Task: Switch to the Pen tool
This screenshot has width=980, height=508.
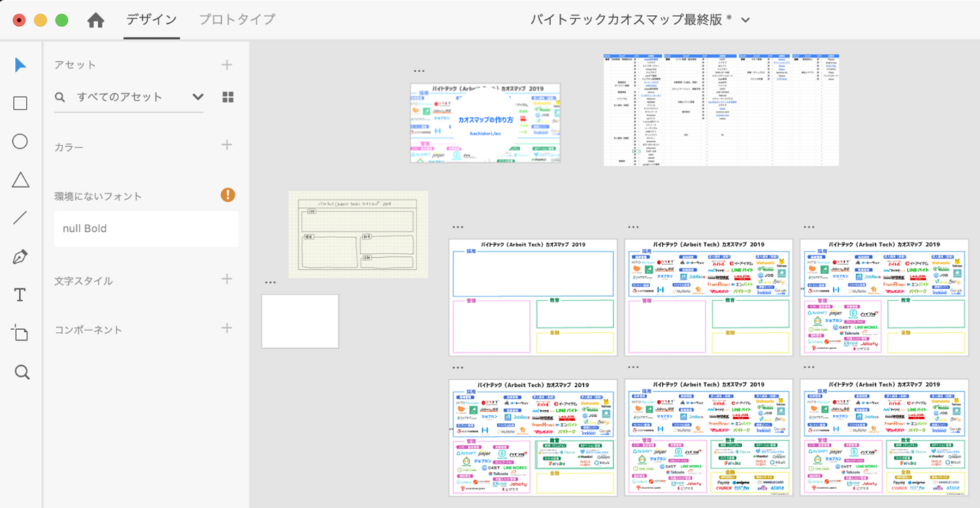Action: pyautogui.click(x=20, y=257)
